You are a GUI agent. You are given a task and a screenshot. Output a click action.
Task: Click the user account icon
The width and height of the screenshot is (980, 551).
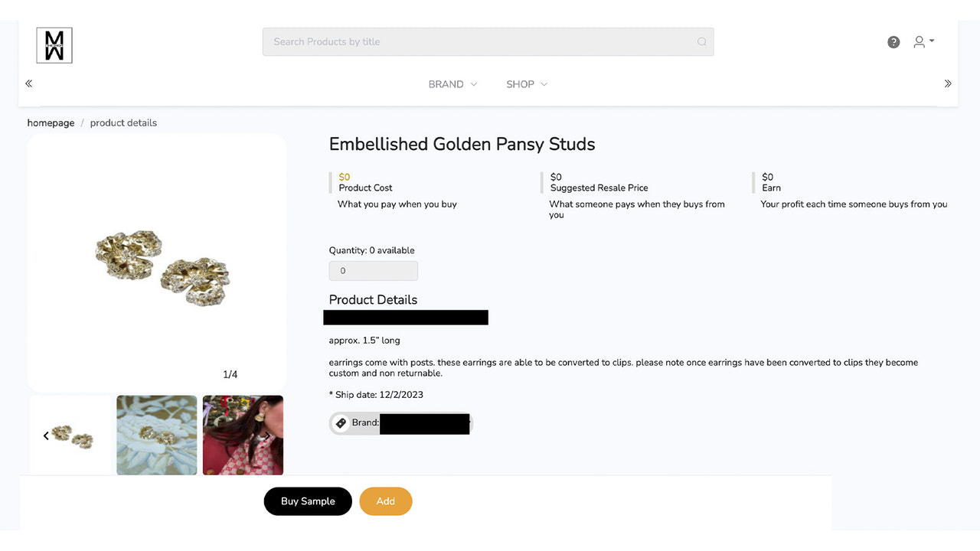coord(920,41)
